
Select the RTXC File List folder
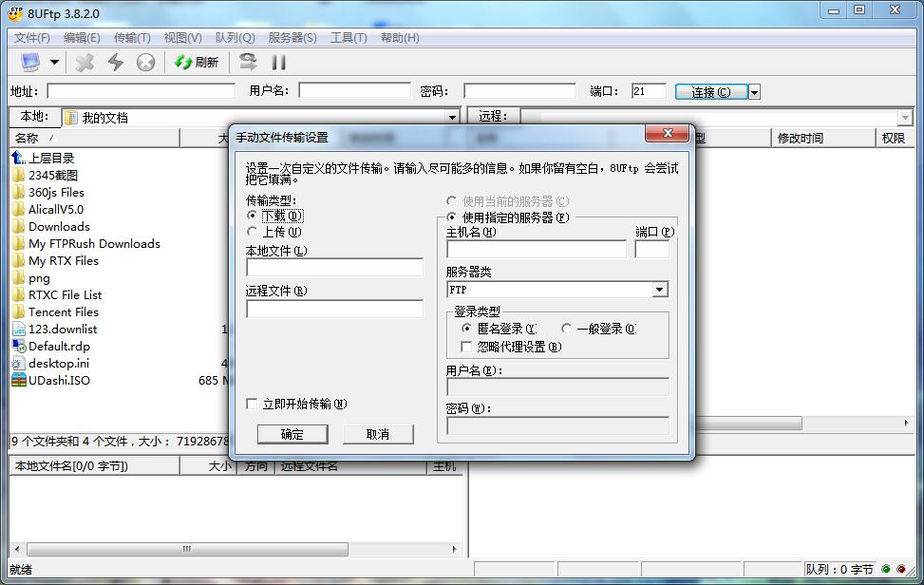click(57, 294)
